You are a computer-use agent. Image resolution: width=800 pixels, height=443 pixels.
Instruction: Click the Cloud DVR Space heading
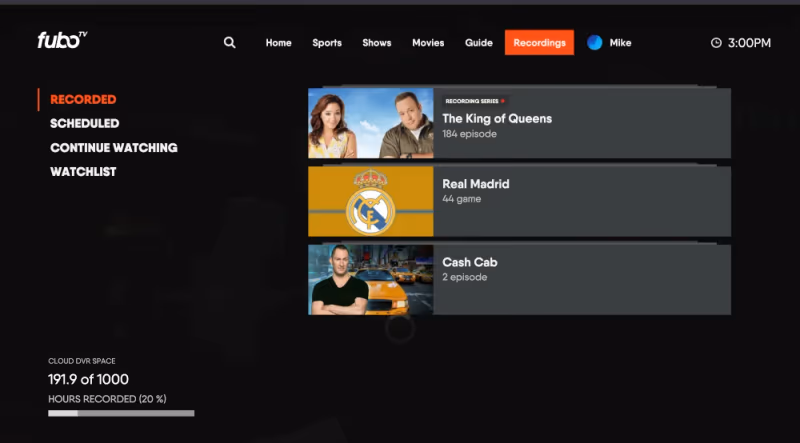(x=82, y=361)
